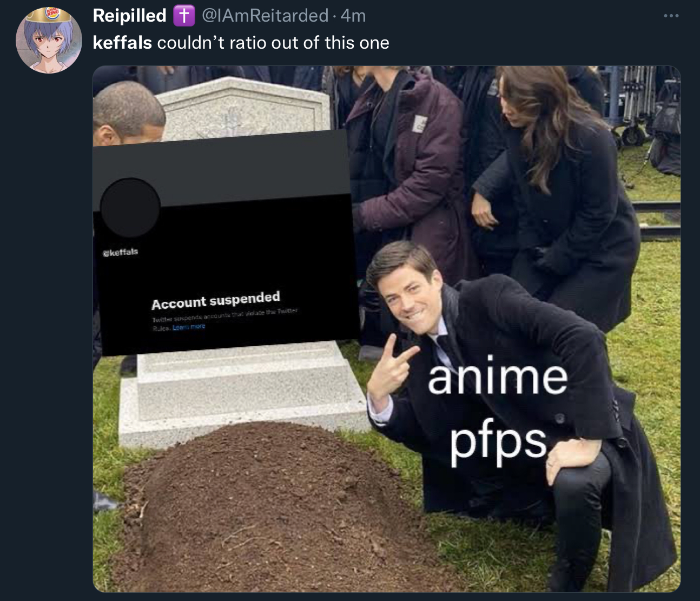Visit the @IAmReitarded handle link
The width and height of the screenshot is (700, 601).
coord(265,16)
